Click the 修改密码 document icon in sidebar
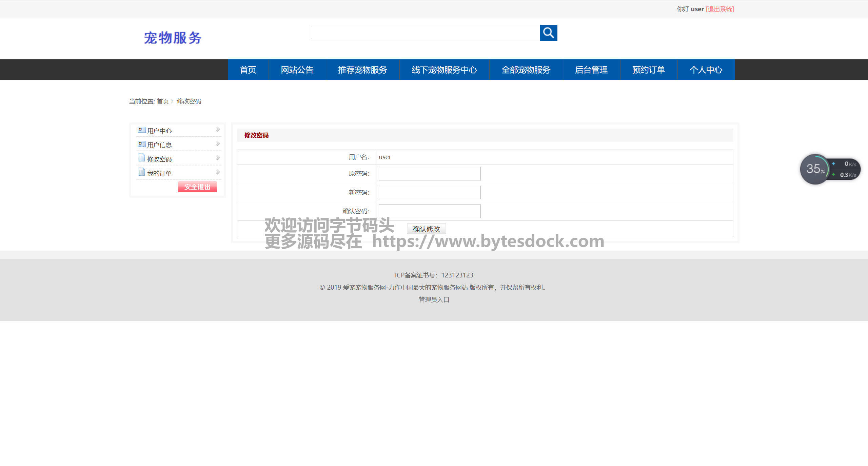The image size is (868, 466). click(141, 158)
